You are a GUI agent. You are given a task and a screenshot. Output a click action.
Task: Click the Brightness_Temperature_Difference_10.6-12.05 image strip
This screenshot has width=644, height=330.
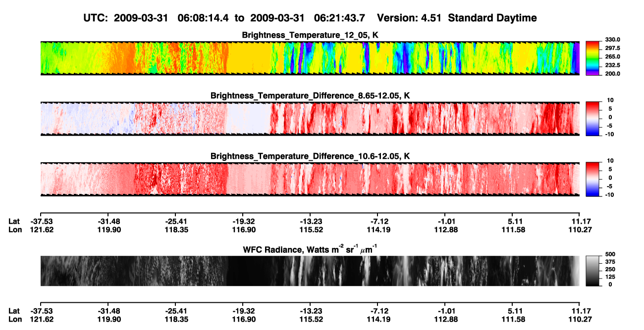point(310,179)
